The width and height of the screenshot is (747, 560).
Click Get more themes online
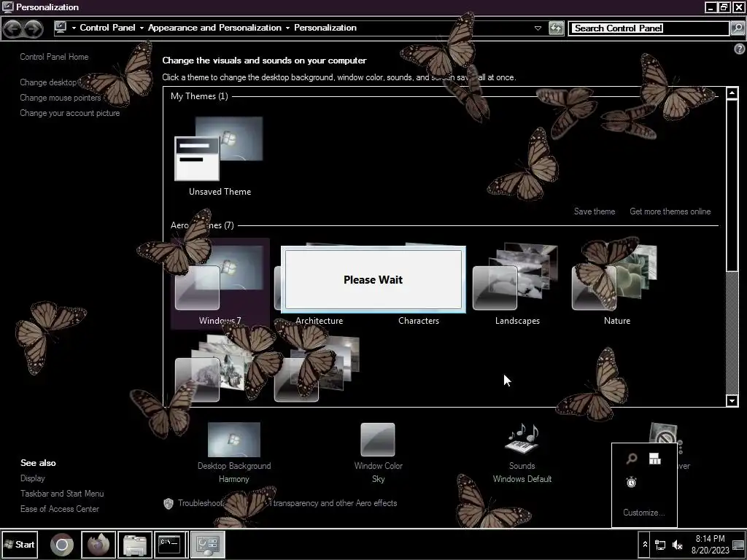670,211
